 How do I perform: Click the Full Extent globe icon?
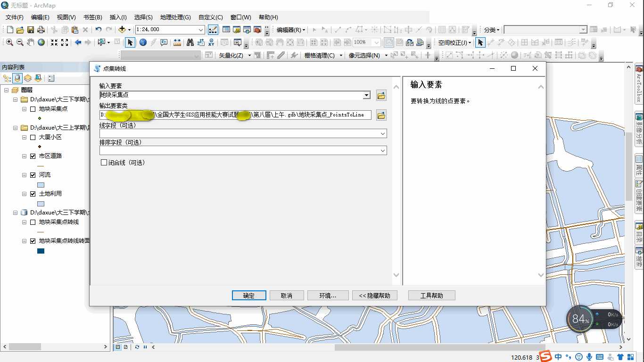click(x=41, y=42)
